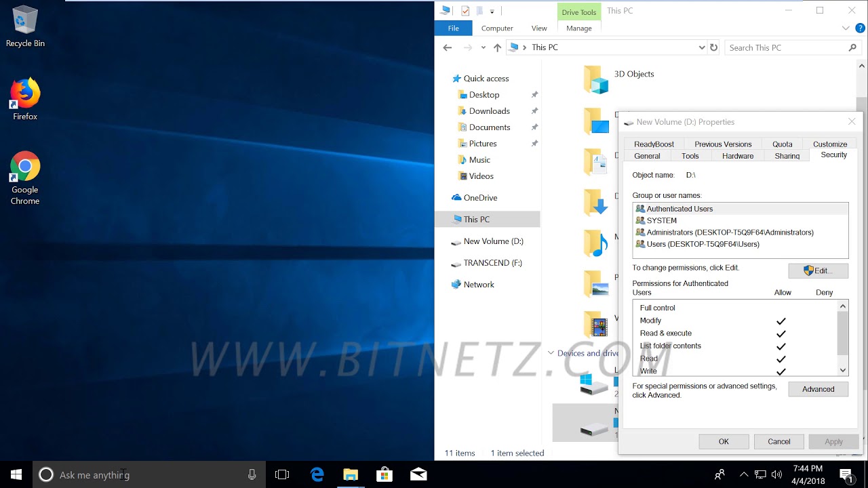
Task: Click the New folder quick access toolbar icon
Action: 479,11
